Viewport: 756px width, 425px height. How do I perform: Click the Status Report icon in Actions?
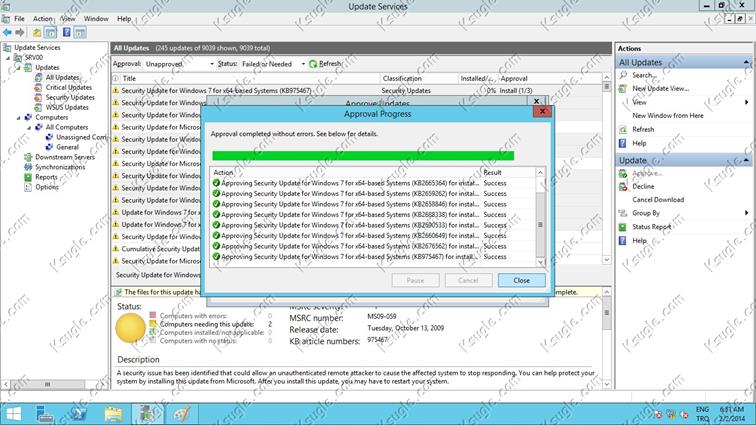623,227
